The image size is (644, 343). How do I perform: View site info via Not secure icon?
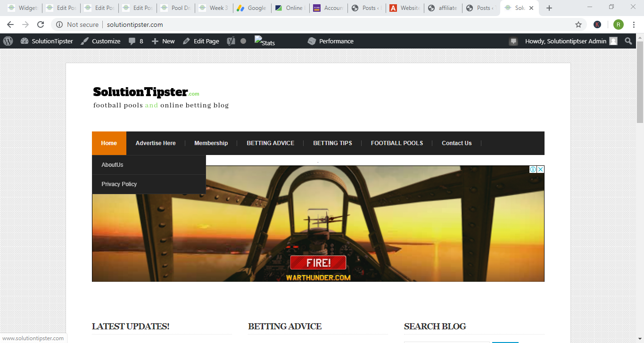pos(59,24)
